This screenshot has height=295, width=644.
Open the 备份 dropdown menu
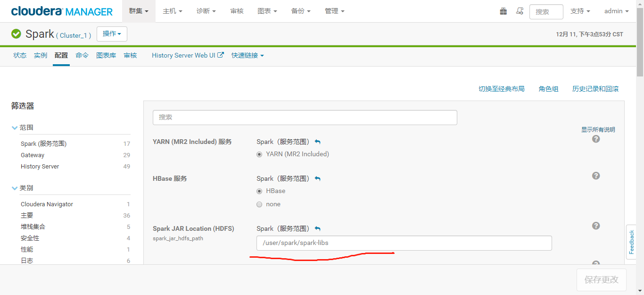coord(301,11)
